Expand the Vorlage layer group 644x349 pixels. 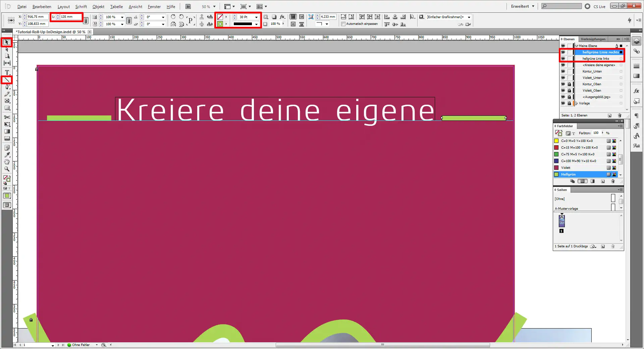577,103
